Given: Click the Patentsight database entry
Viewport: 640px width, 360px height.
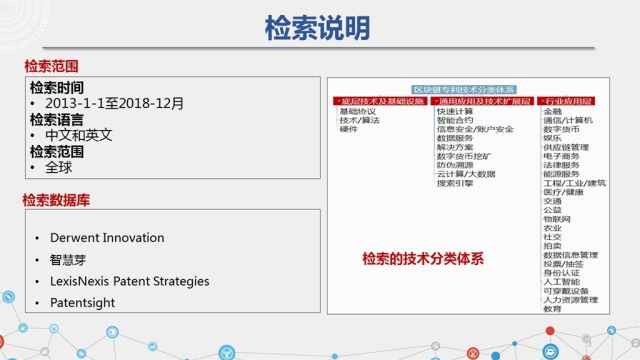Looking at the screenshot, I should 82,303.
